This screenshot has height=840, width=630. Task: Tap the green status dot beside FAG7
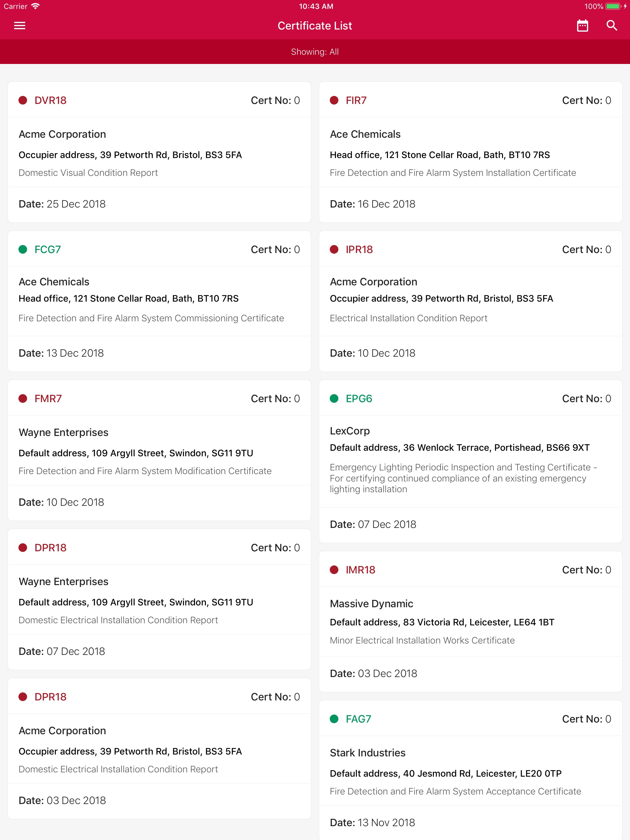pyautogui.click(x=334, y=719)
